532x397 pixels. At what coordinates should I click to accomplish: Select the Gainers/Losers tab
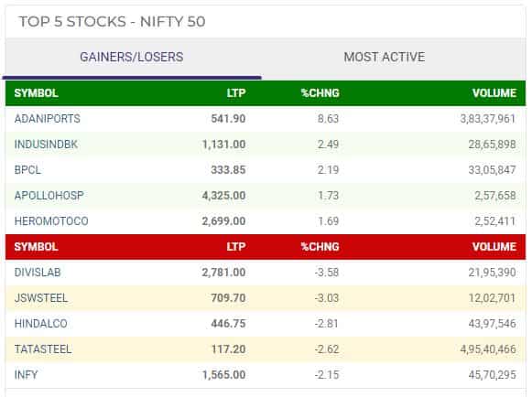coord(132,57)
